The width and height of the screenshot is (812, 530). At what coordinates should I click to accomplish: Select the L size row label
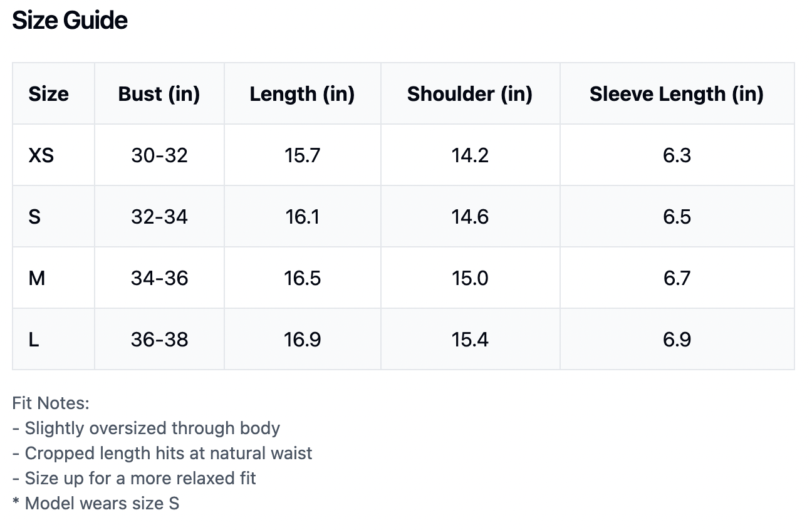34,340
